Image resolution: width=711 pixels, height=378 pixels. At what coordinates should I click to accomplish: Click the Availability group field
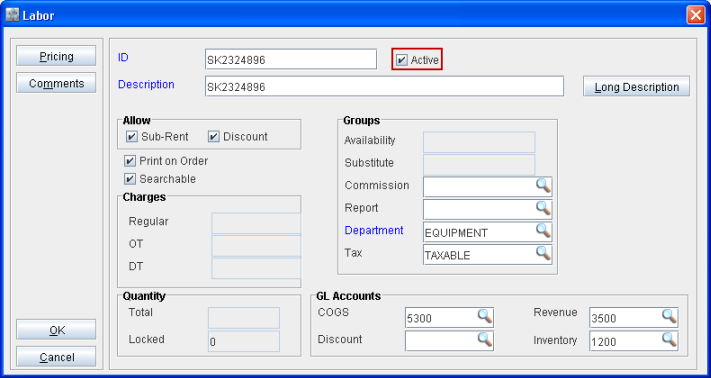tap(479, 142)
